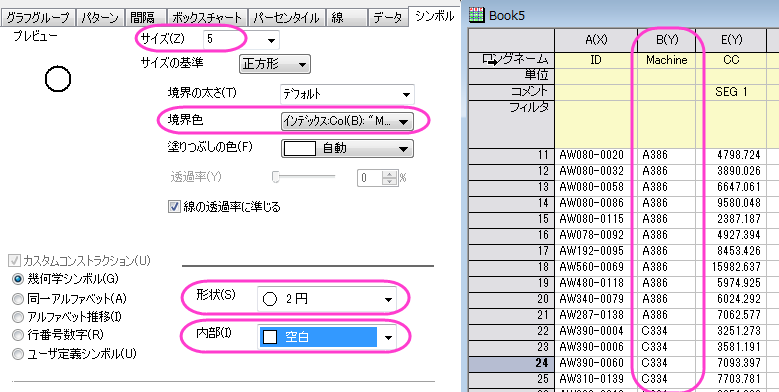This screenshot has width=779, height=392.
Task: Click the コメント row label
Action: 512,91
